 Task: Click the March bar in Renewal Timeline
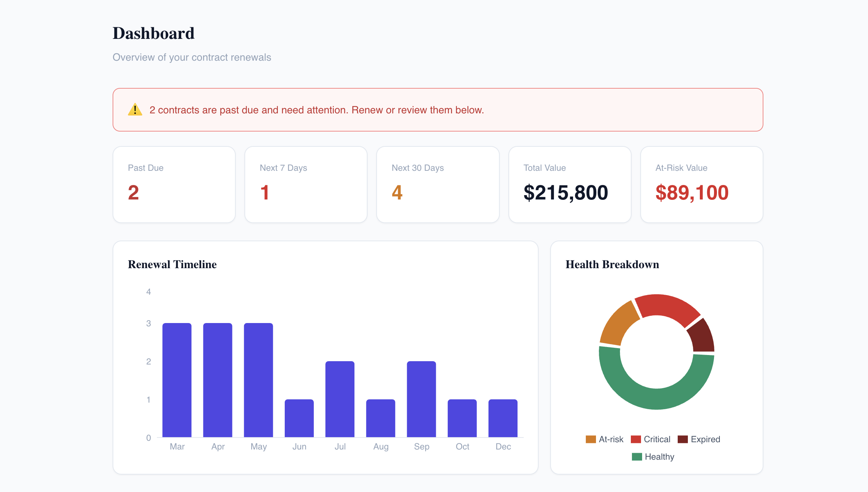click(x=177, y=380)
